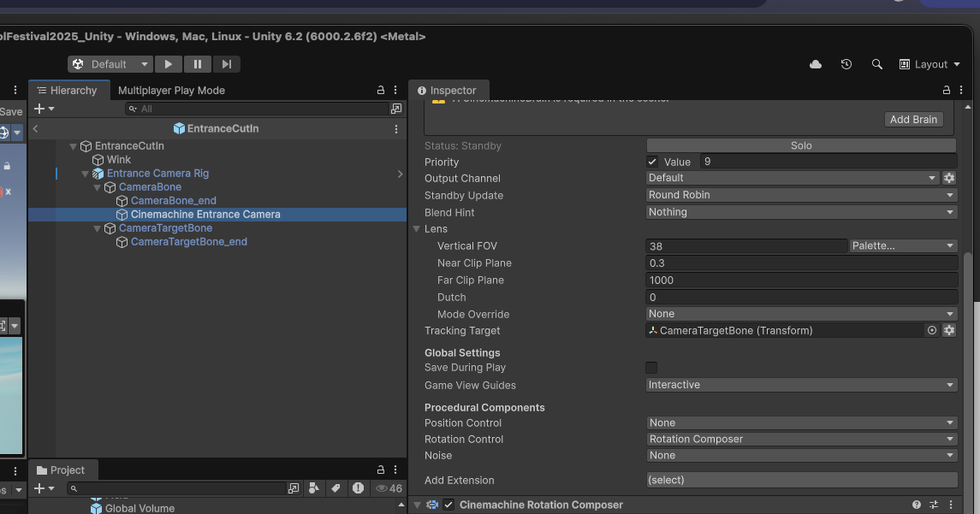Image resolution: width=980 pixels, height=514 pixels.
Task: Toggle the Save During Play checkbox
Action: [x=651, y=367]
